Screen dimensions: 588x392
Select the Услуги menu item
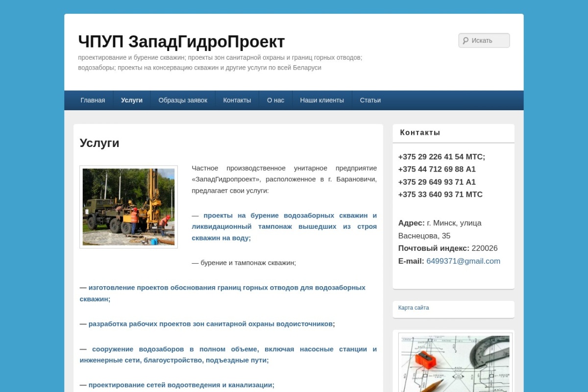132,100
